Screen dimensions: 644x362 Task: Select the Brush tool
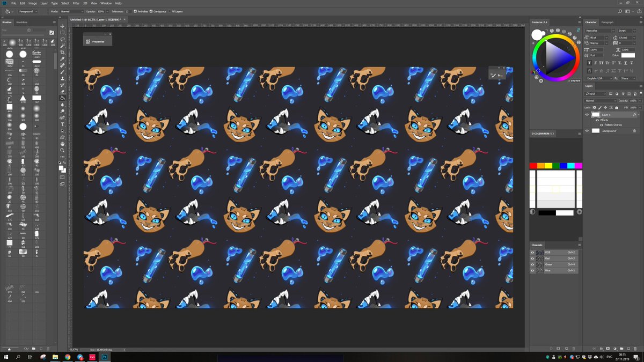click(62, 72)
